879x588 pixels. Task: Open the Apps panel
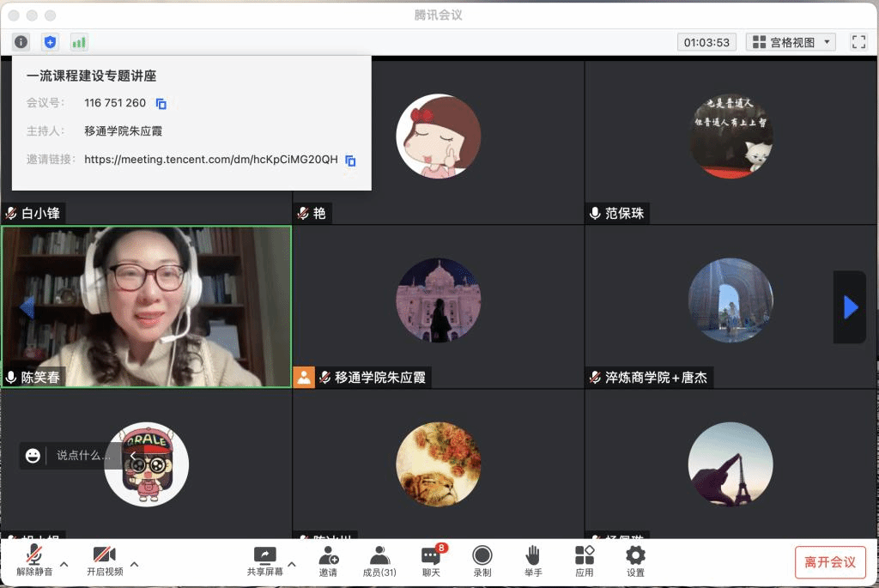[585, 561]
